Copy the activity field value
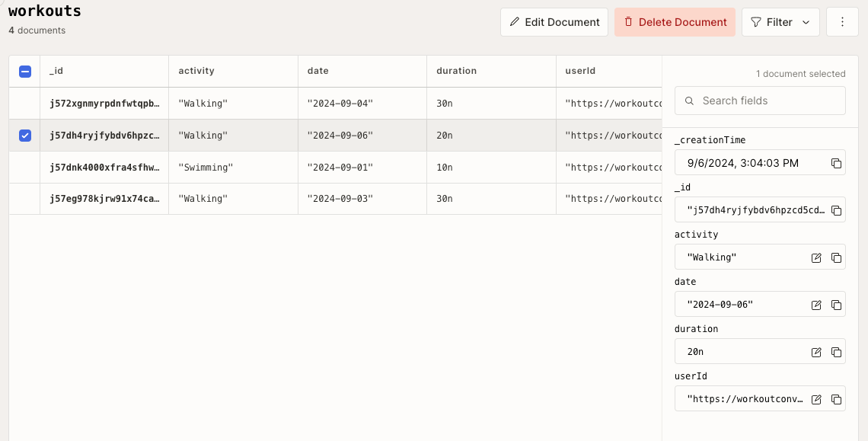 [837, 257]
